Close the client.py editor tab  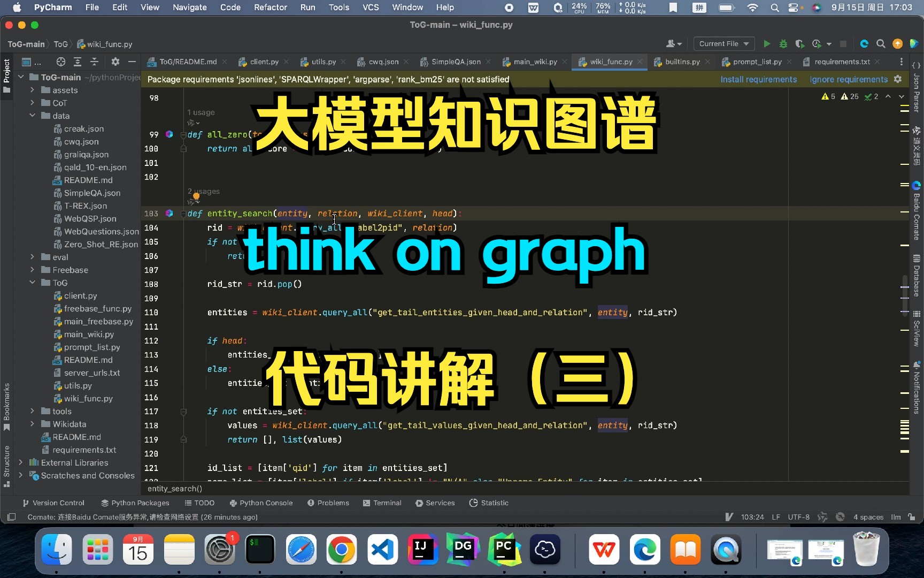[287, 62]
